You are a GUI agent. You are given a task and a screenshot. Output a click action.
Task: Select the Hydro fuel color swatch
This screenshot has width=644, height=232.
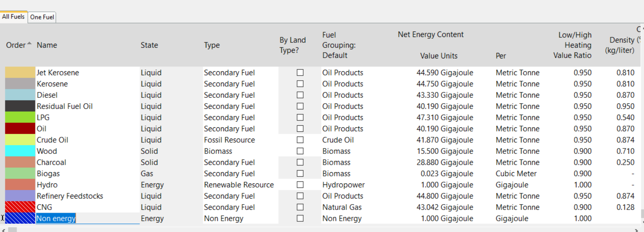tap(20, 184)
